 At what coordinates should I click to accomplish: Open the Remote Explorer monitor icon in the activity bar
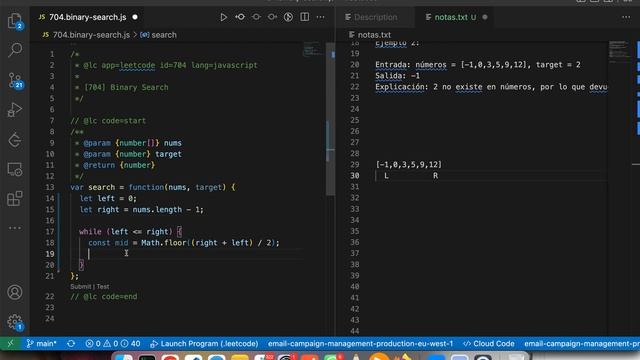click(x=15, y=169)
